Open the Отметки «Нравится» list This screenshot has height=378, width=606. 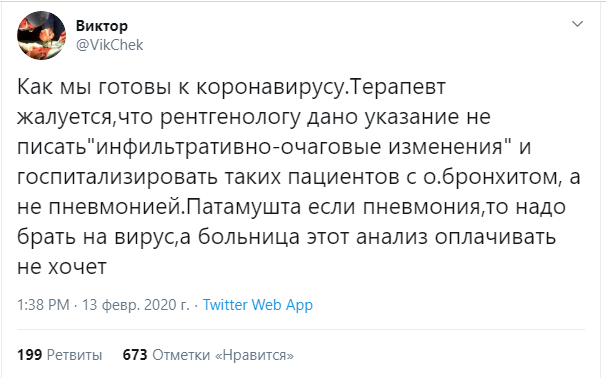click(x=223, y=355)
